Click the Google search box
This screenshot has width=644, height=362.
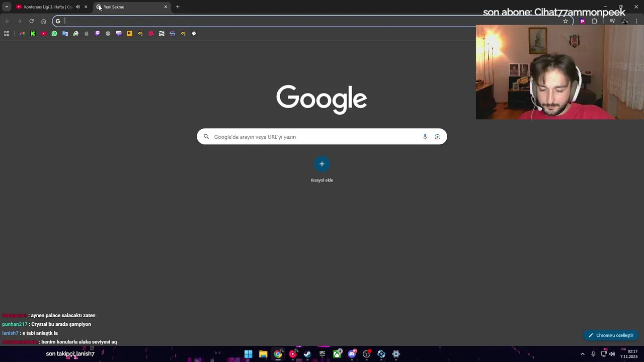(322, 137)
